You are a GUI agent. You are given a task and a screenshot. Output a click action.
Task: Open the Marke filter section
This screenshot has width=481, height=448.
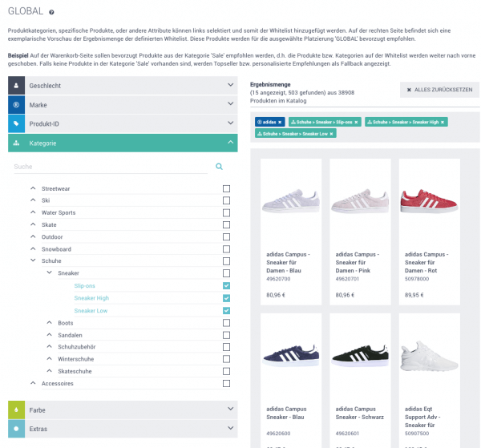click(x=123, y=104)
